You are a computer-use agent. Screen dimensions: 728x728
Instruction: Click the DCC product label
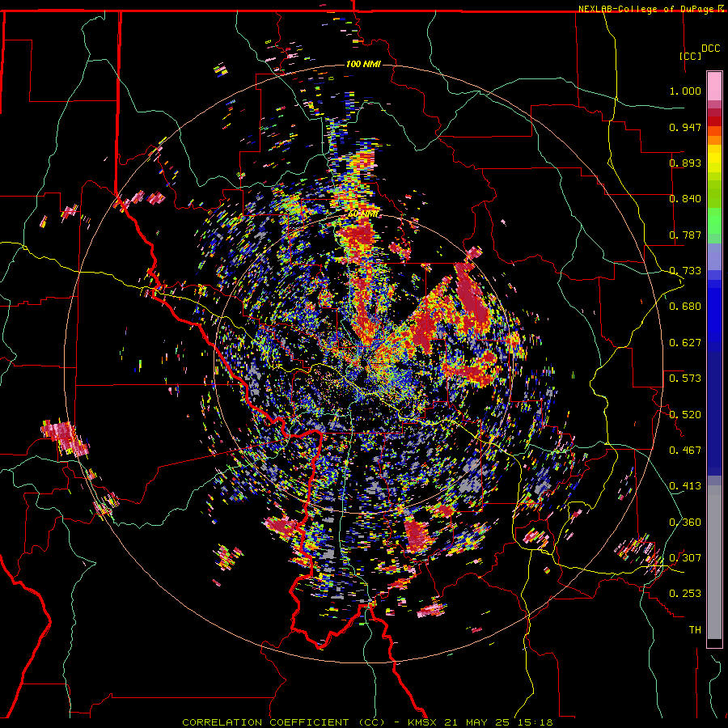(710, 49)
